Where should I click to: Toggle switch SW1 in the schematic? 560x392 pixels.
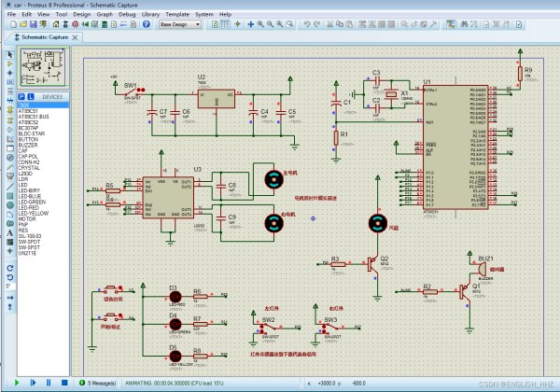click(133, 91)
